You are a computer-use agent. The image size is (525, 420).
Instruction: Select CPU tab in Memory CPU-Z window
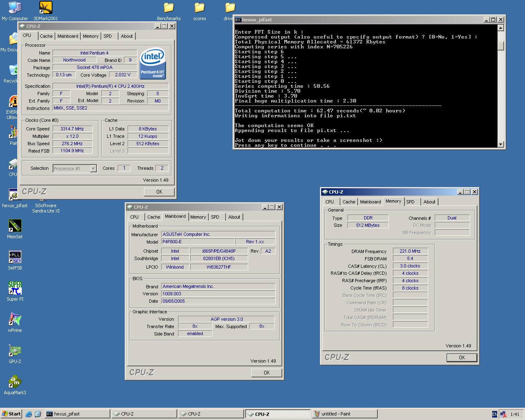(330, 202)
